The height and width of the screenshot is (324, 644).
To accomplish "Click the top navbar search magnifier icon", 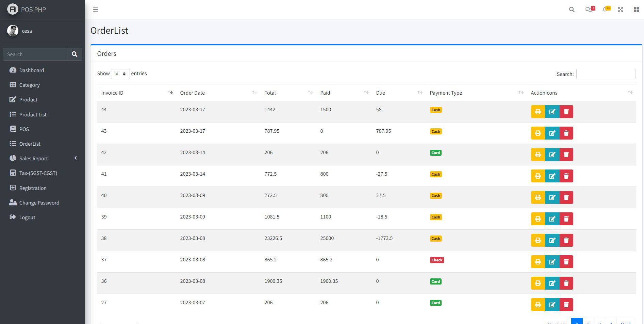I will pyautogui.click(x=572, y=10).
